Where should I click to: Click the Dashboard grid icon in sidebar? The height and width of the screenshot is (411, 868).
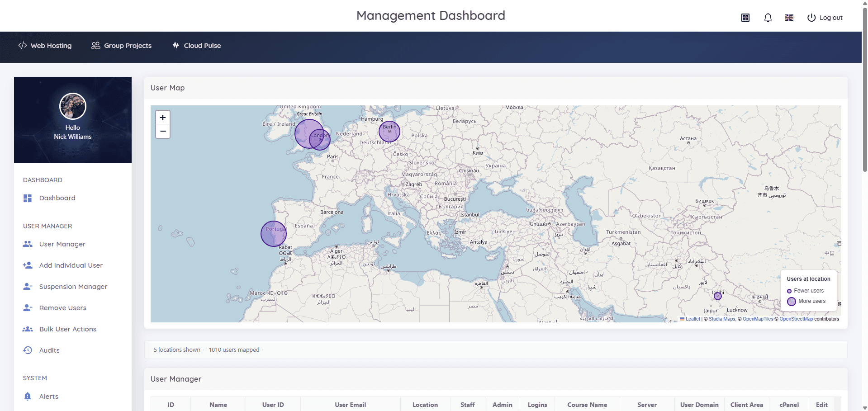click(x=28, y=198)
